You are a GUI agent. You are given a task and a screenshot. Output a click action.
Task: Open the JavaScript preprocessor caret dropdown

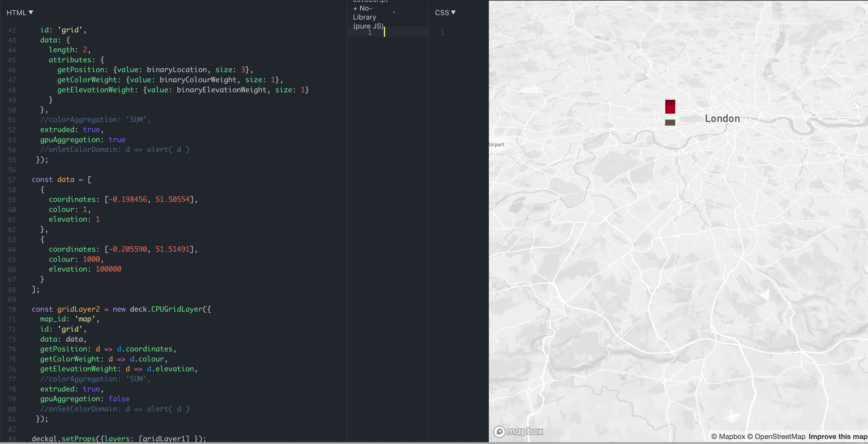coord(394,12)
